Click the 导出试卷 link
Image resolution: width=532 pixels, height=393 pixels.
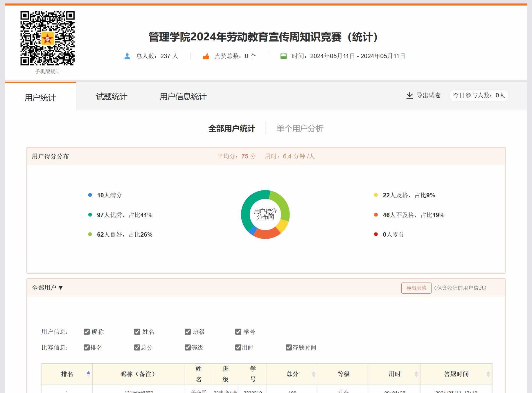pos(428,95)
